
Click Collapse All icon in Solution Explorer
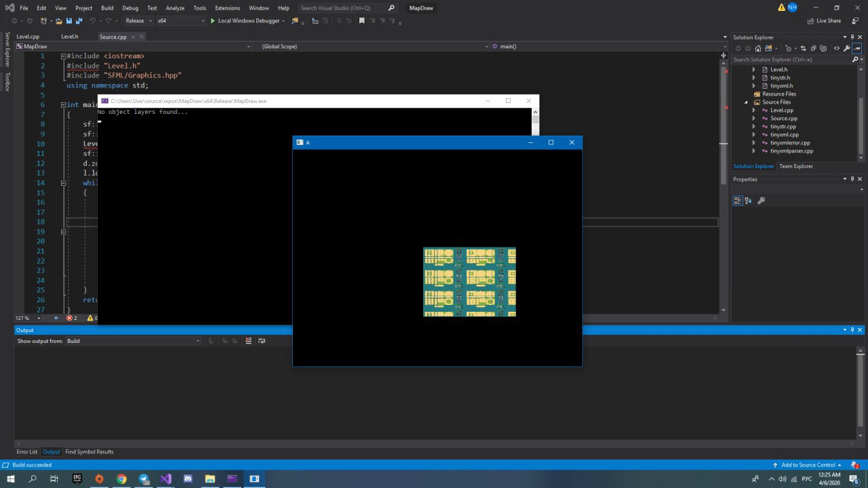(813, 48)
